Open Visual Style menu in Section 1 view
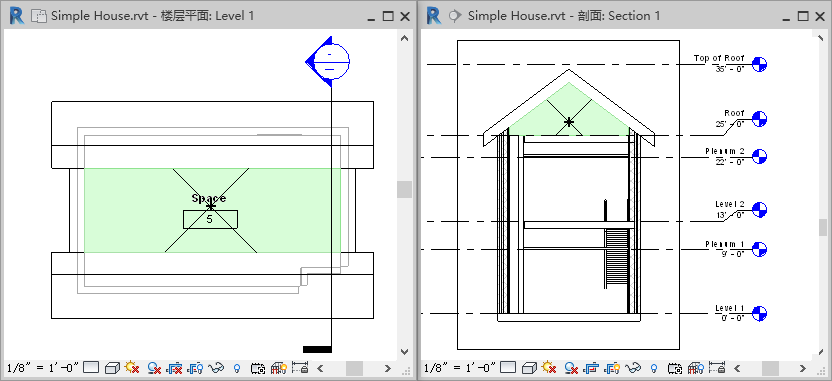 529,367
